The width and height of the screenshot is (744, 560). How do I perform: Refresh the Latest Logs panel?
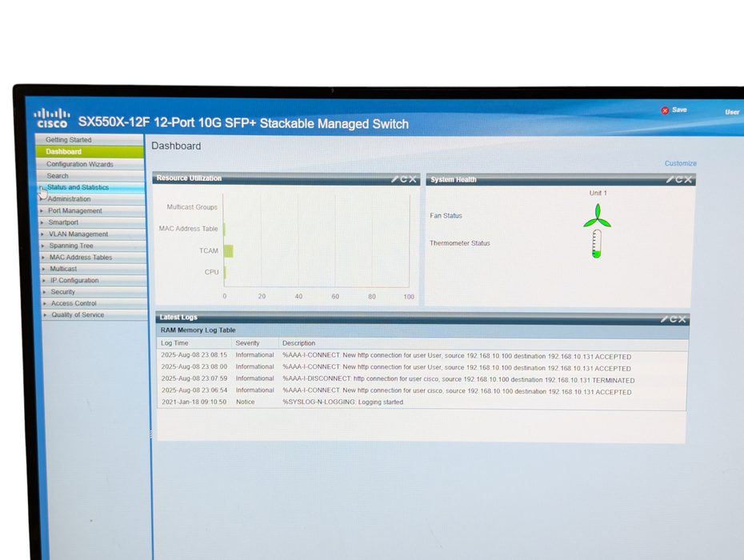point(674,319)
